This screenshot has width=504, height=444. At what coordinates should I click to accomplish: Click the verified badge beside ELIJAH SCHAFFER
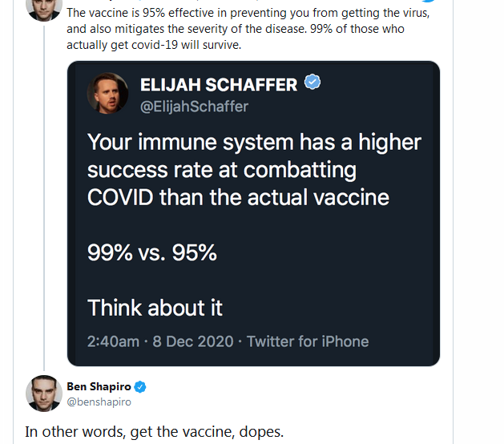tap(312, 83)
